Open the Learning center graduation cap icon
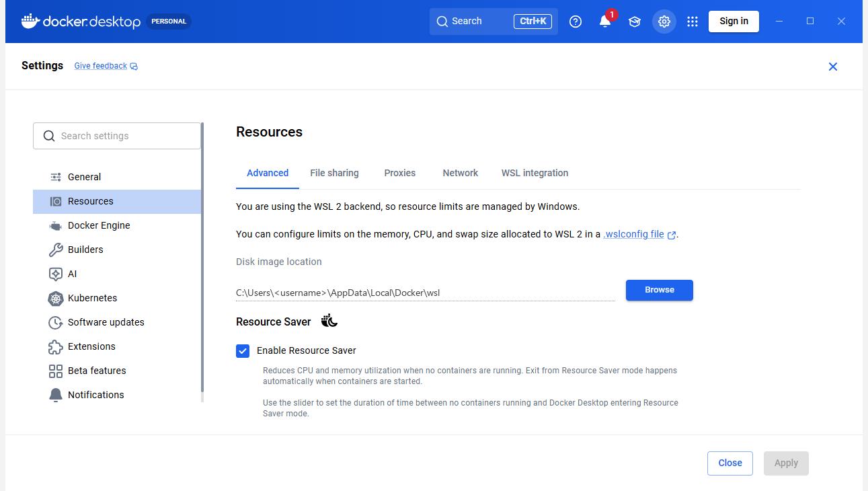 (635, 22)
